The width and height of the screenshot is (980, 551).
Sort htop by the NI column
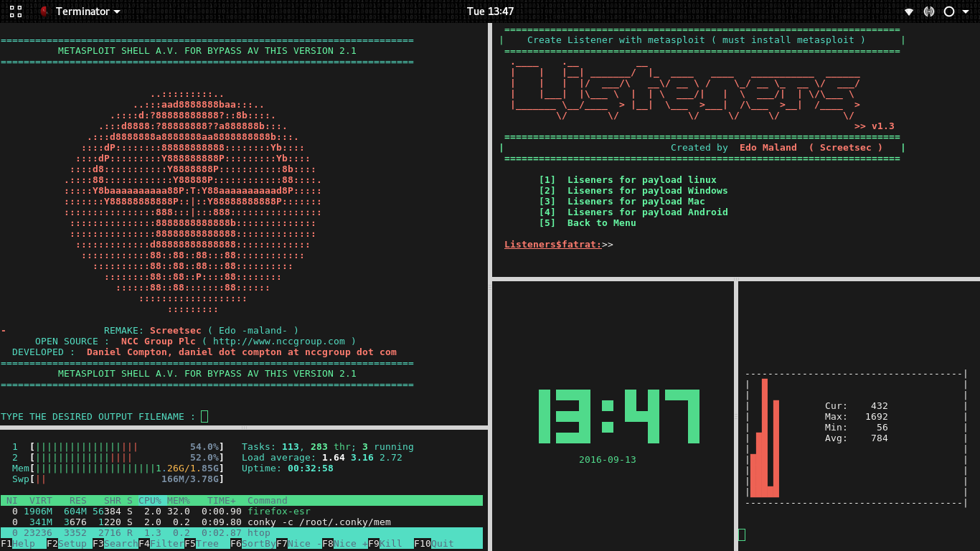(12, 501)
